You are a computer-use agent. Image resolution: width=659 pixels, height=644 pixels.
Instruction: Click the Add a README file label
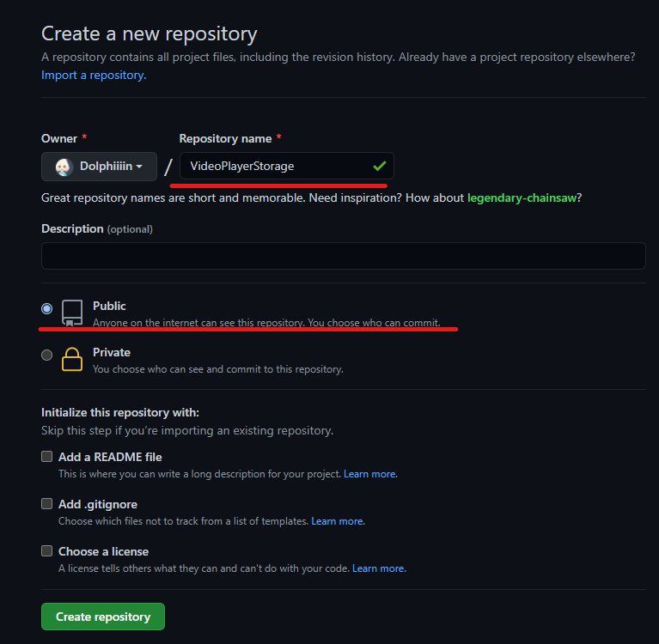coord(110,457)
